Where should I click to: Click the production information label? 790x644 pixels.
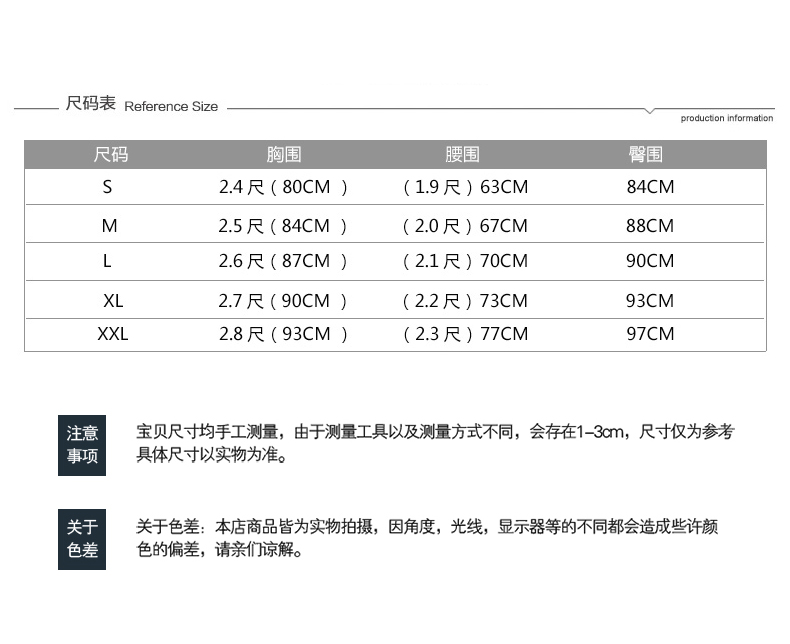click(727, 118)
